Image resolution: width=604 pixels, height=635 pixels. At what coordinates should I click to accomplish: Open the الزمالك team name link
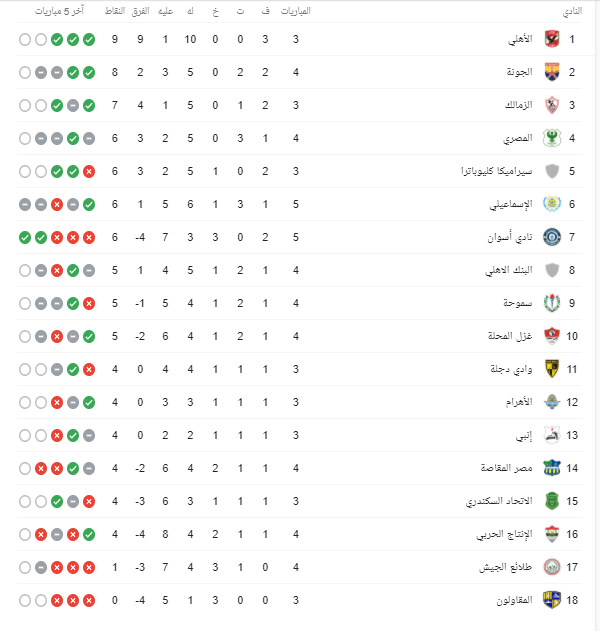(519, 105)
